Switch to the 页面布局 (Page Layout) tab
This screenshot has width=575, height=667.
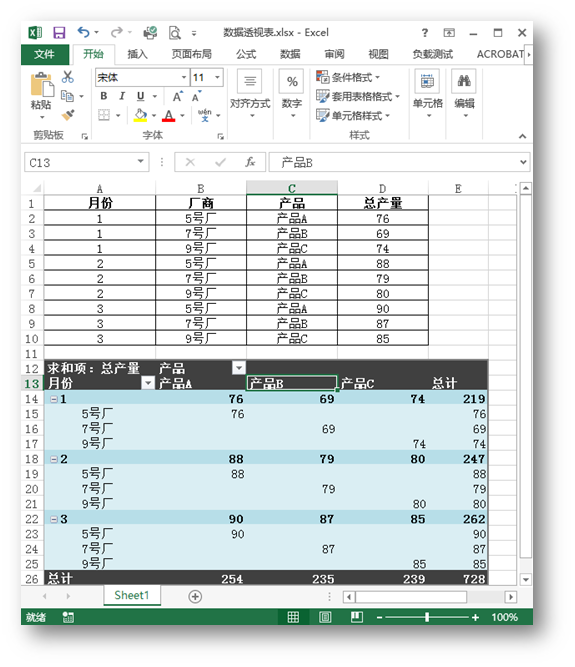tap(191, 54)
